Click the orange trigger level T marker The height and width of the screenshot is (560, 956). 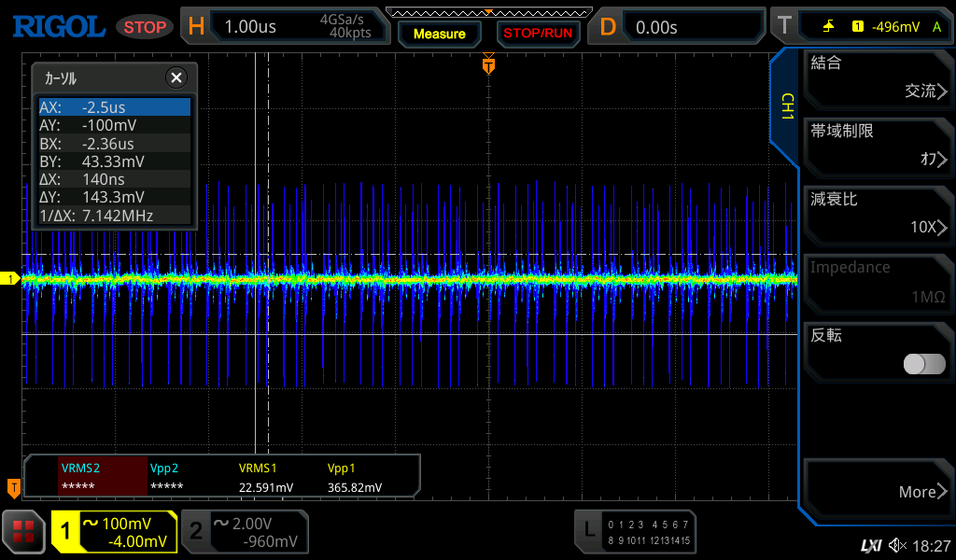coord(13,487)
